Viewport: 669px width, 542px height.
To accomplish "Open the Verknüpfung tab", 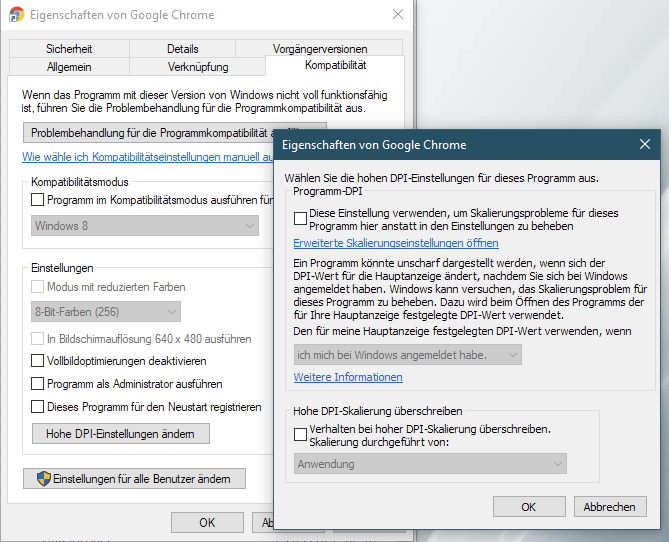I will coord(198,67).
